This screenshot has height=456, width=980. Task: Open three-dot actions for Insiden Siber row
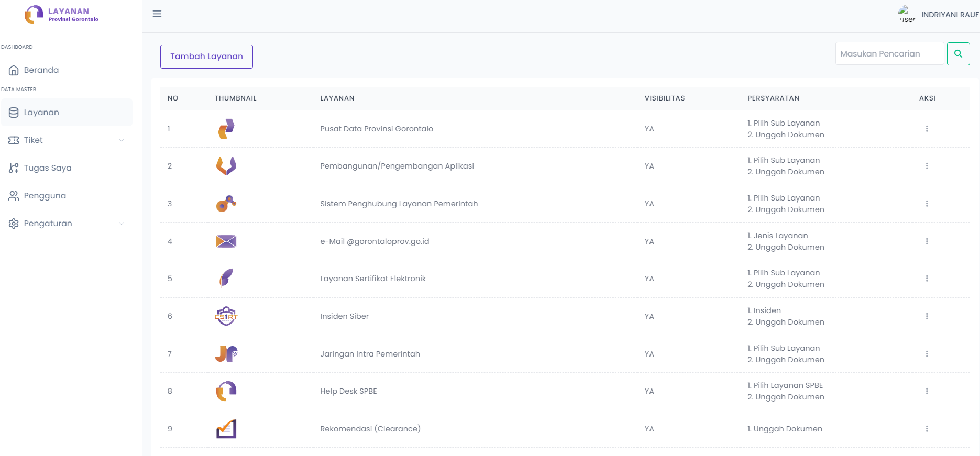click(927, 316)
